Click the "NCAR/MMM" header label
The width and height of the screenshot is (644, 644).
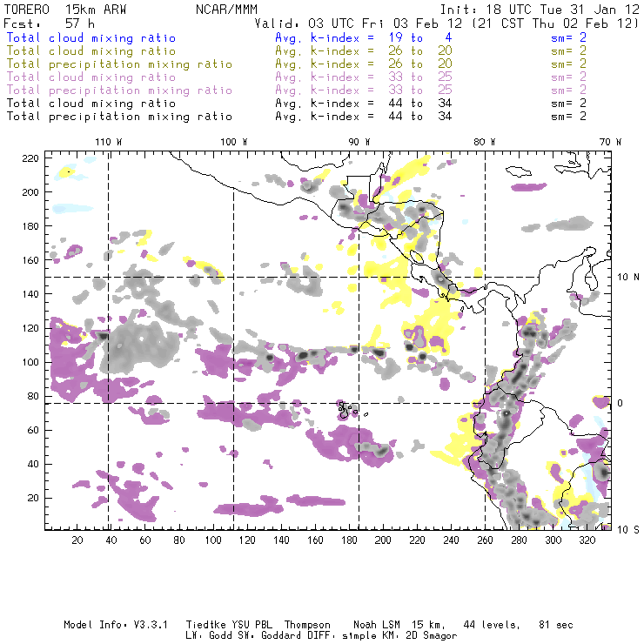point(226,10)
